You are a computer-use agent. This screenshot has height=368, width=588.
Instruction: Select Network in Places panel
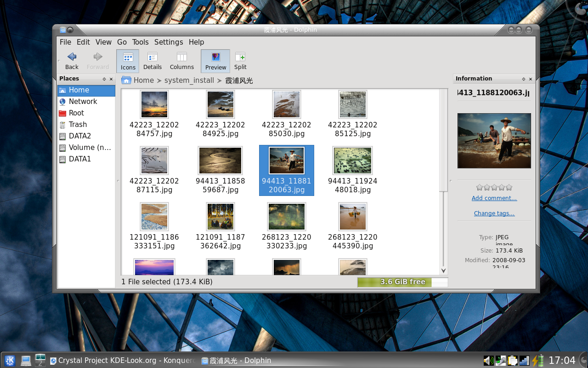point(86,102)
